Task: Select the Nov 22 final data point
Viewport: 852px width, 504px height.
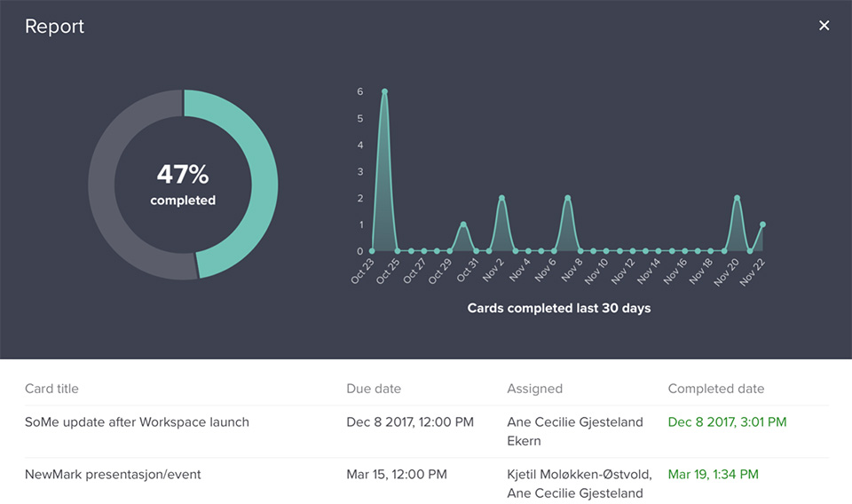Action: [x=762, y=224]
